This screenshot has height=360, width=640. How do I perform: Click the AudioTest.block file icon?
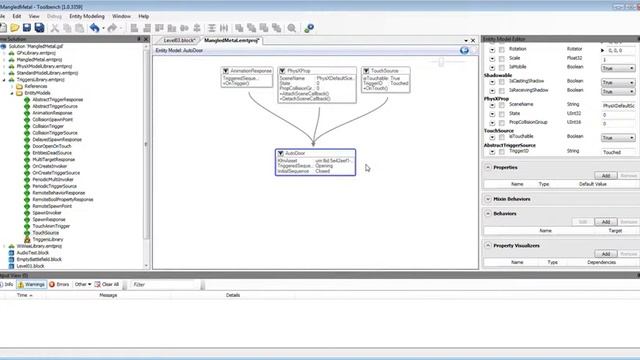coord(11,253)
